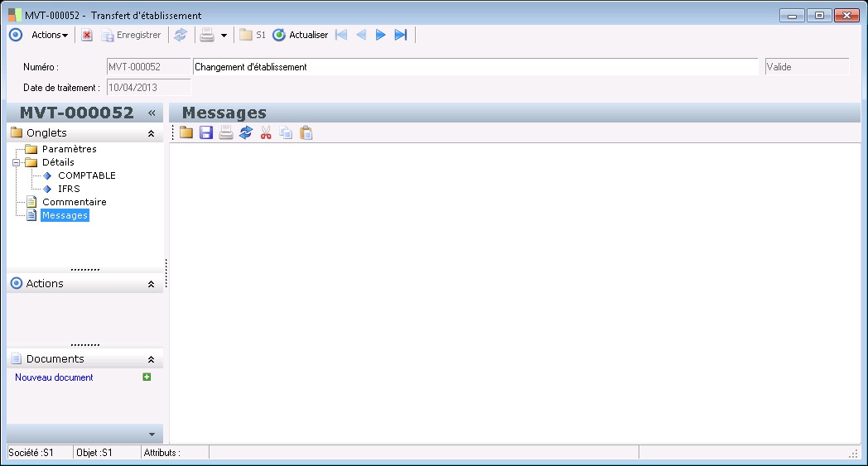Select the Paramètres tree item
This screenshot has height=466, width=868.
click(70, 149)
